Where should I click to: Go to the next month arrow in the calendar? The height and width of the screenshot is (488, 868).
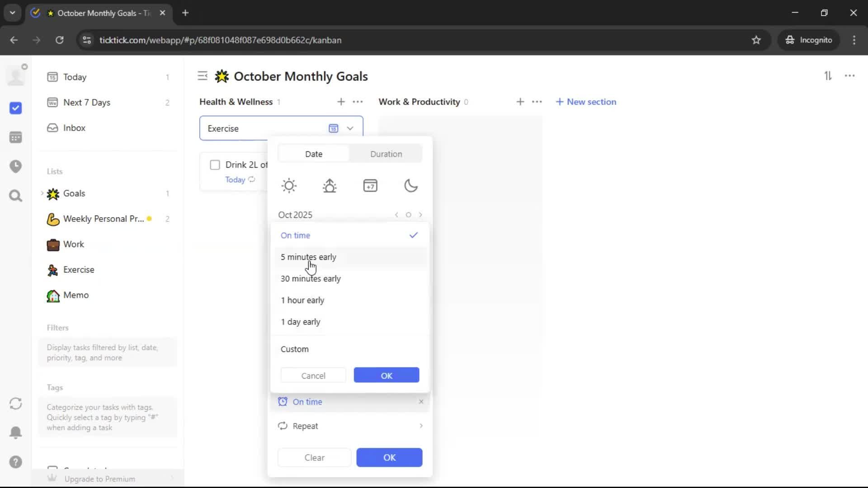pos(420,215)
